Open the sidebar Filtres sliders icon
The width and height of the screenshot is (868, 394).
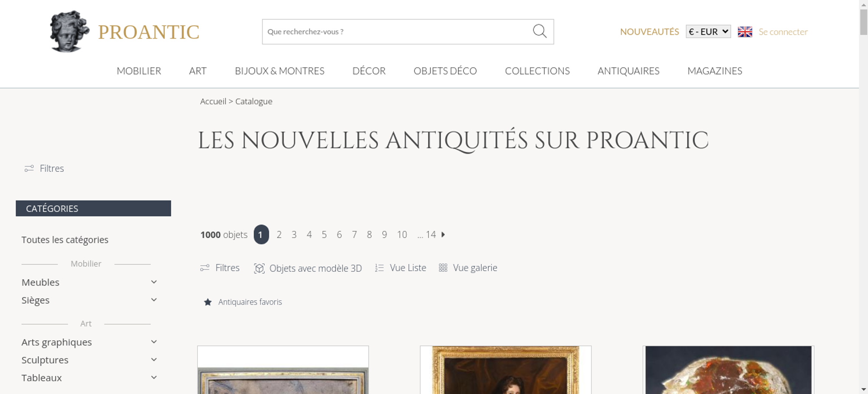29,168
